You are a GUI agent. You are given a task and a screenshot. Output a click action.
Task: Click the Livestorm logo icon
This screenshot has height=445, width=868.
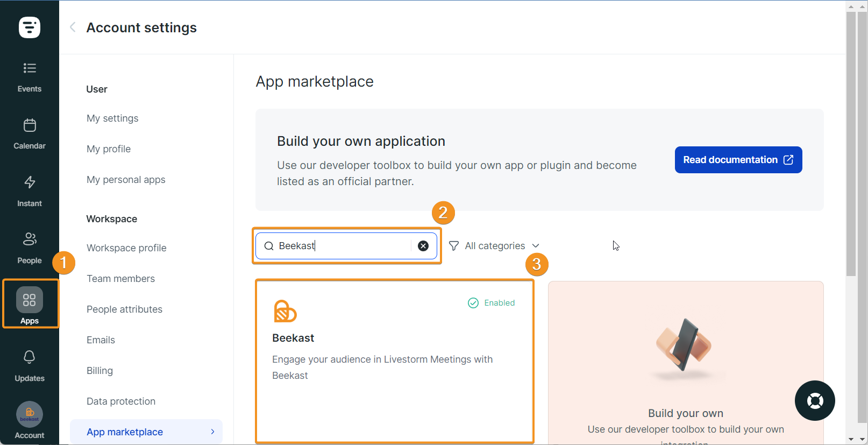(x=30, y=27)
